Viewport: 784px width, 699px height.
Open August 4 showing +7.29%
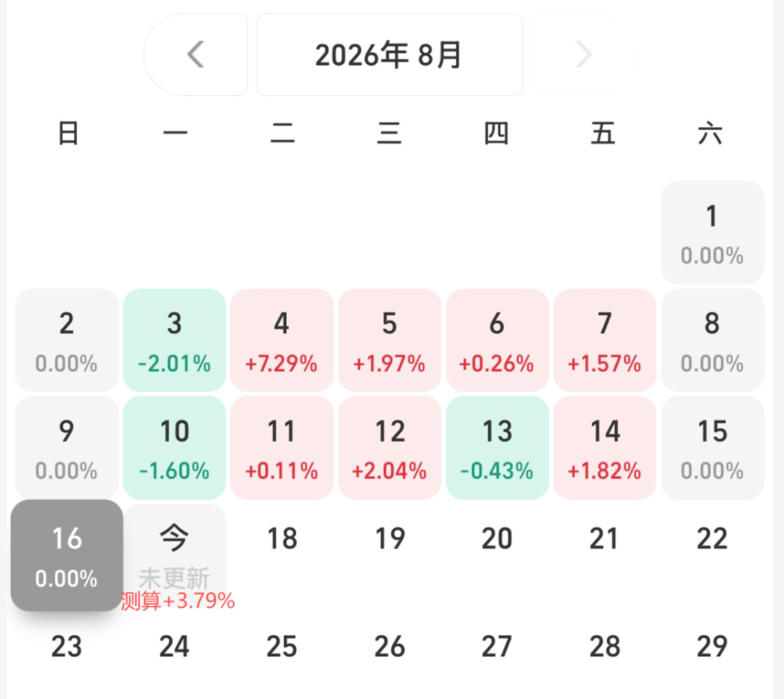pos(282,340)
